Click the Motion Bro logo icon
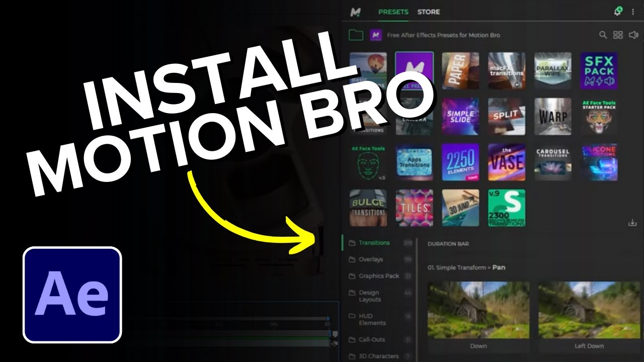644x362 pixels. point(356,12)
